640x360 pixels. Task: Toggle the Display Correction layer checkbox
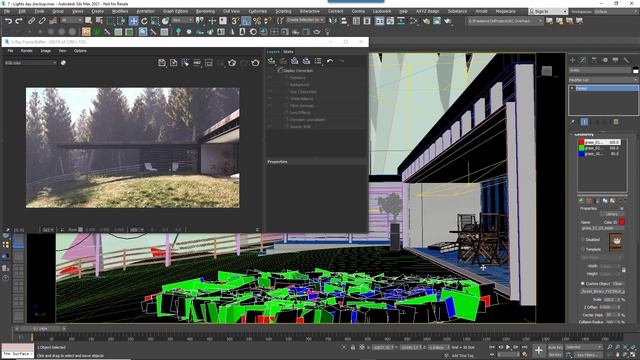pyautogui.click(x=280, y=71)
